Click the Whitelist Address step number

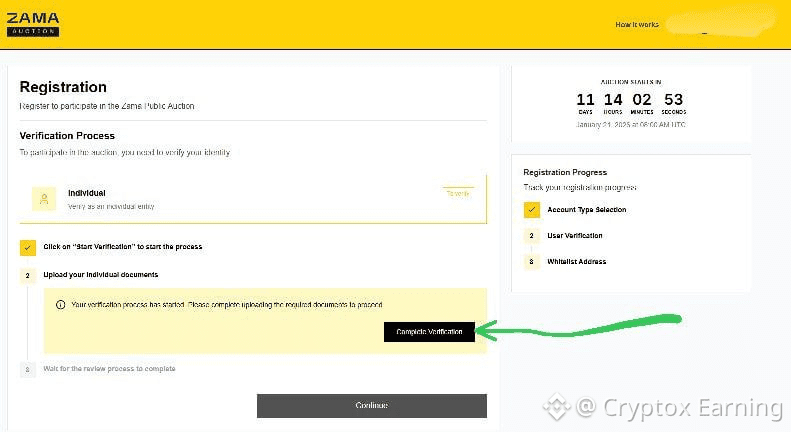tap(532, 261)
